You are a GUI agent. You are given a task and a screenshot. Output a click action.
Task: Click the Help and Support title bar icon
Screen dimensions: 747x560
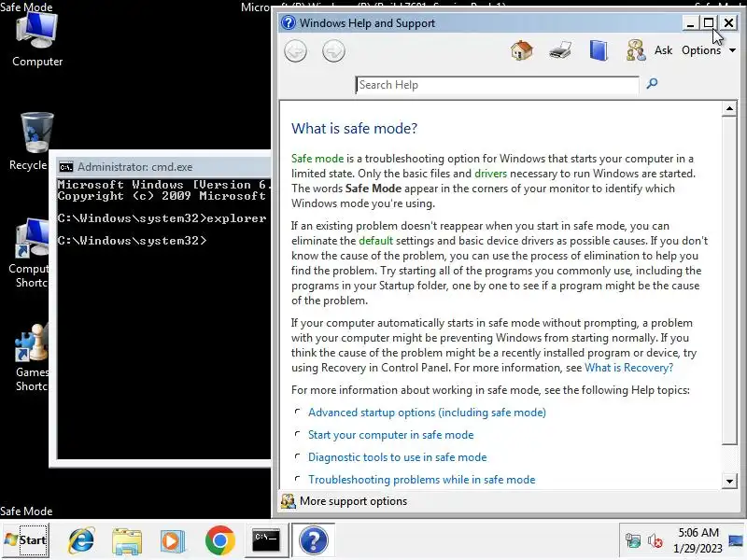pyautogui.click(x=289, y=22)
